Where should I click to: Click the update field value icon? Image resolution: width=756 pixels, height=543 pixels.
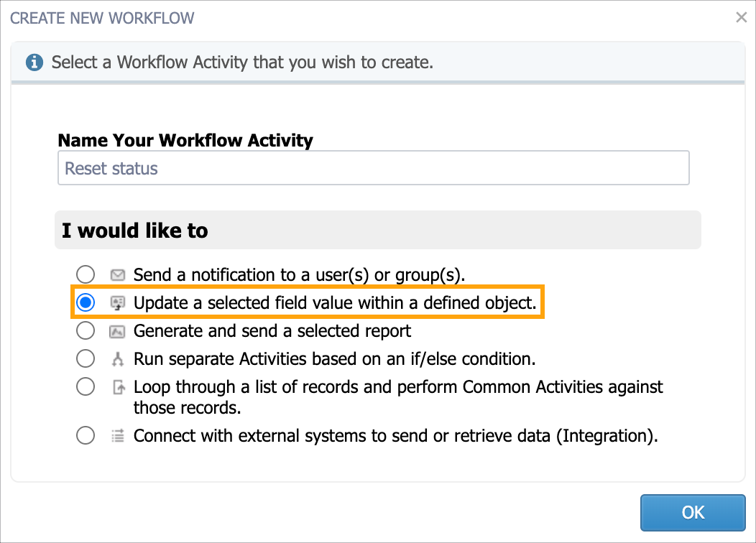point(118,303)
